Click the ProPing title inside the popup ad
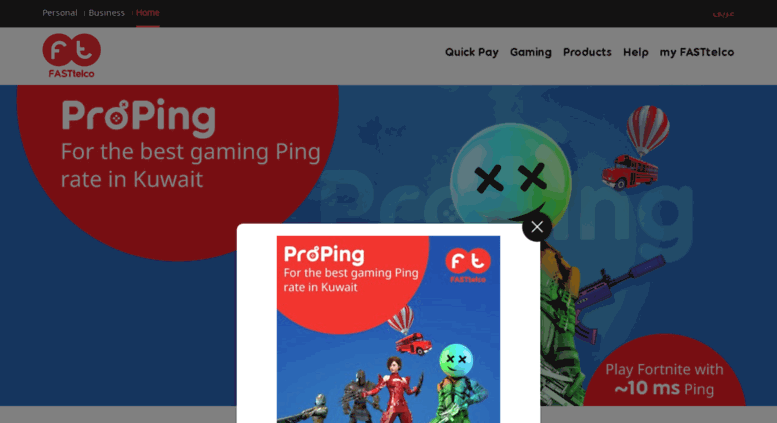 pyautogui.click(x=324, y=255)
